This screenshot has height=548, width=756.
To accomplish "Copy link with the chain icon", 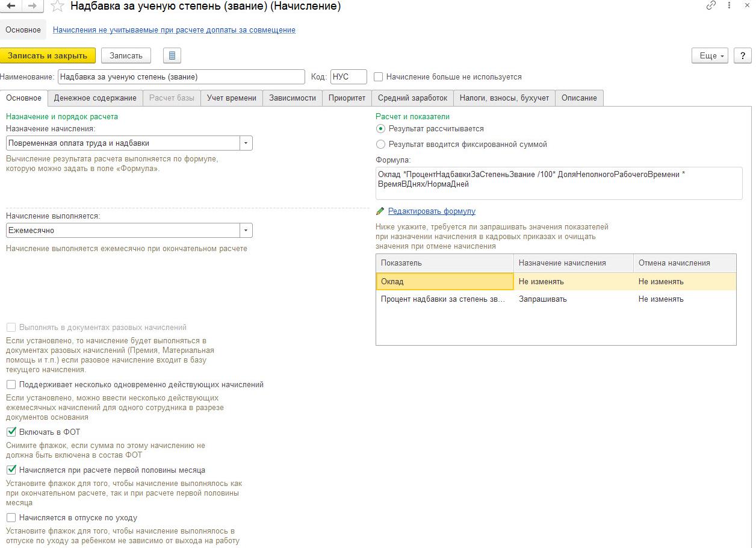I will [x=711, y=5].
